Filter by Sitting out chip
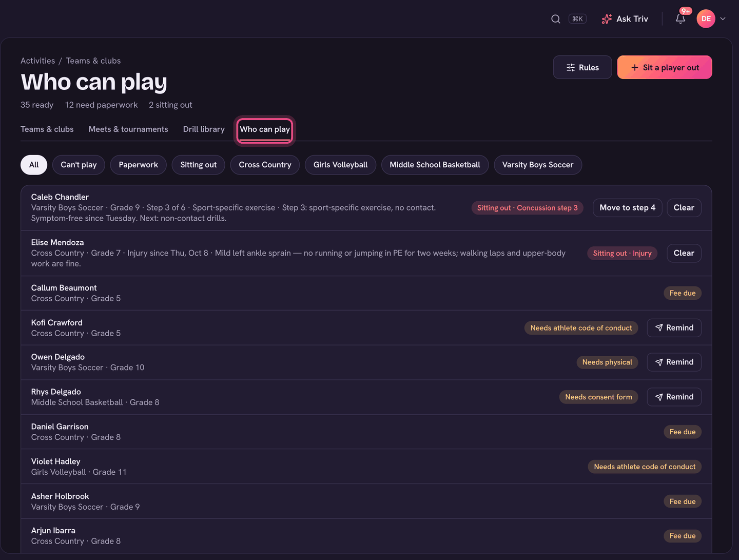Viewport: 739px width, 560px height. tap(199, 165)
